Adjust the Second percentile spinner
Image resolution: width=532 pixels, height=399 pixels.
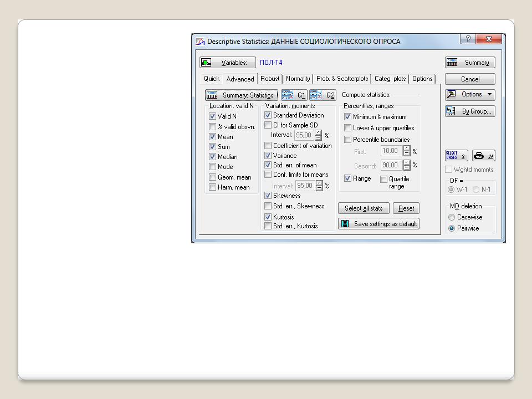pyautogui.click(x=407, y=165)
